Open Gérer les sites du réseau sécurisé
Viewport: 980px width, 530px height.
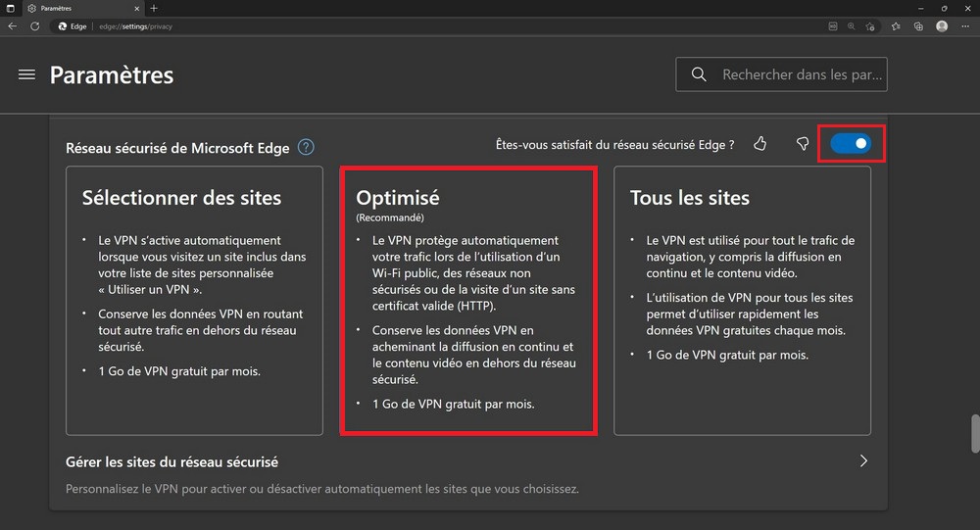pyautogui.click(x=467, y=474)
